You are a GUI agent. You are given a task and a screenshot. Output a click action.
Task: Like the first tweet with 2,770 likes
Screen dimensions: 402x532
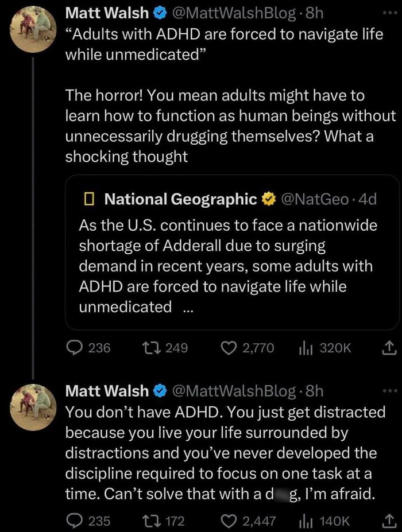point(229,347)
